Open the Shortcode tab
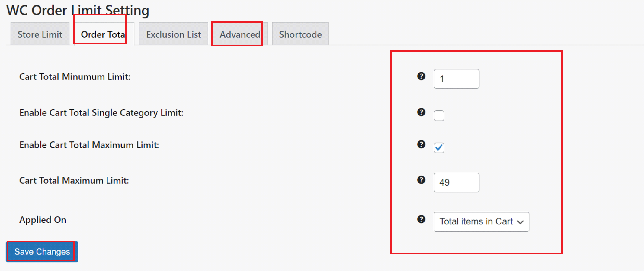The height and width of the screenshot is (271, 644). click(x=300, y=34)
